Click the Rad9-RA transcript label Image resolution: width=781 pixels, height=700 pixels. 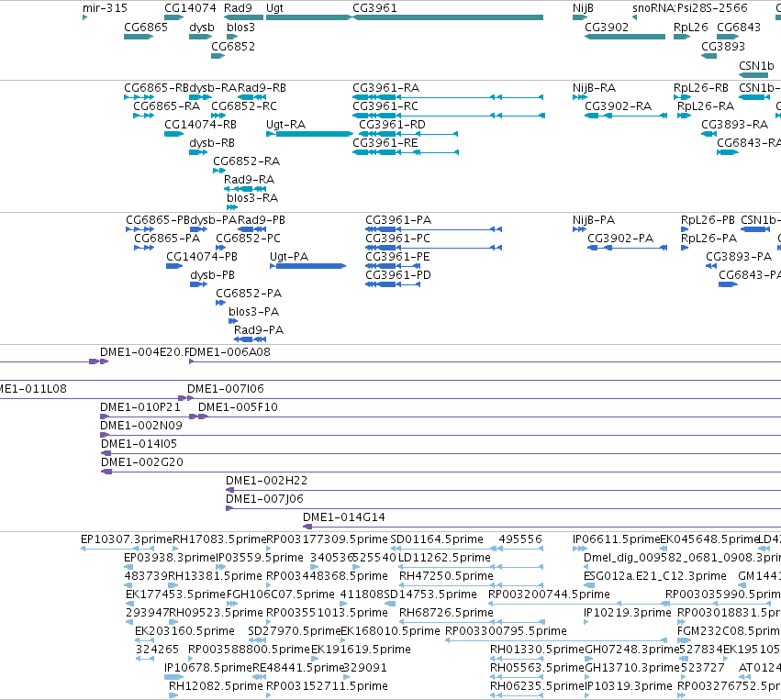(x=249, y=179)
